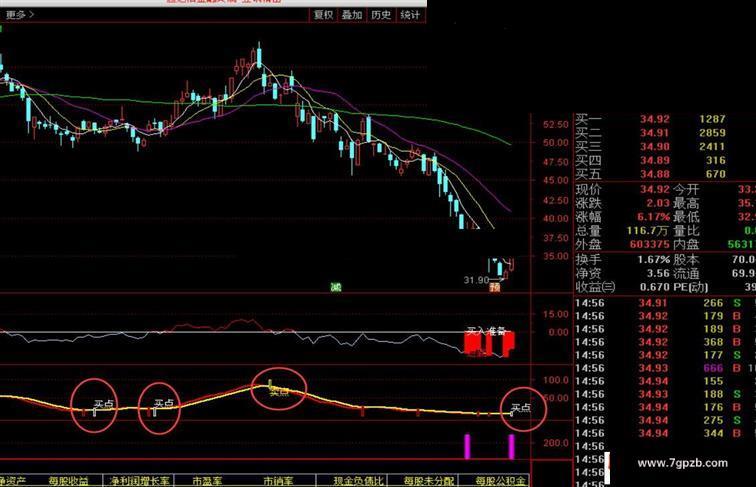This screenshot has height=487, width=756.
Task: Click the 涨幅 value 6.17%
Action: click(x=653, y=217)
